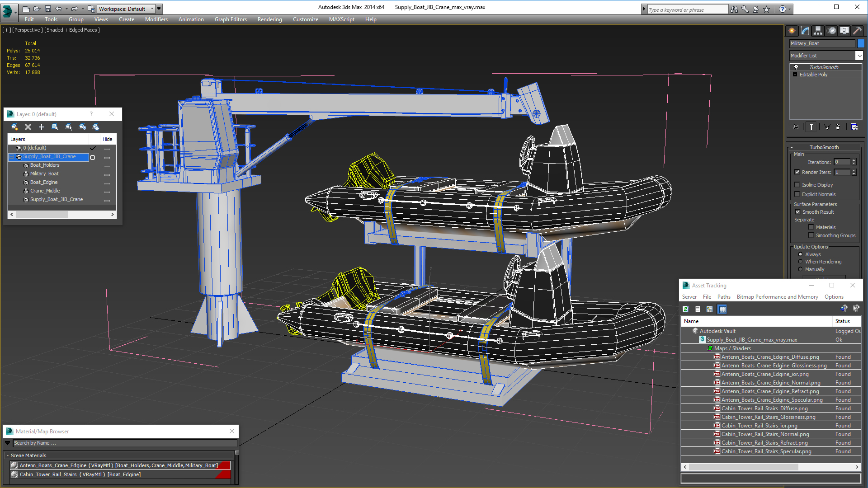This screenshot has height=488, width=868.
Task: Open the Create command panel tab
Action: 792,31
